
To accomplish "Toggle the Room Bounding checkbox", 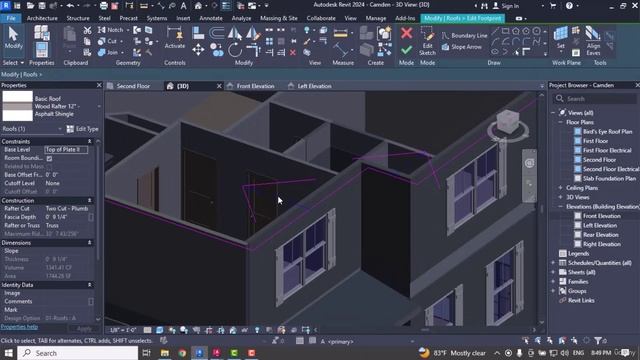I will pyautogui.click(x=49, y=158).
